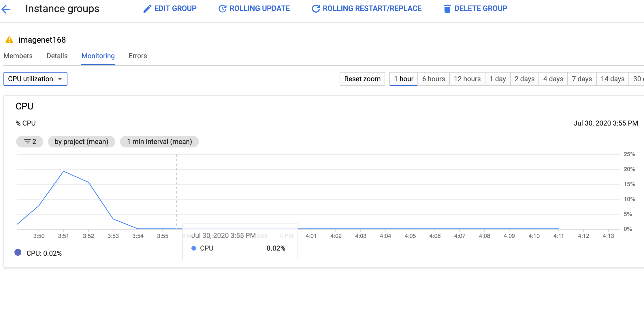The height and width of the screenshot is (326, 644).
Task: Click the by project (mean) chip
Action: point(81,142)
